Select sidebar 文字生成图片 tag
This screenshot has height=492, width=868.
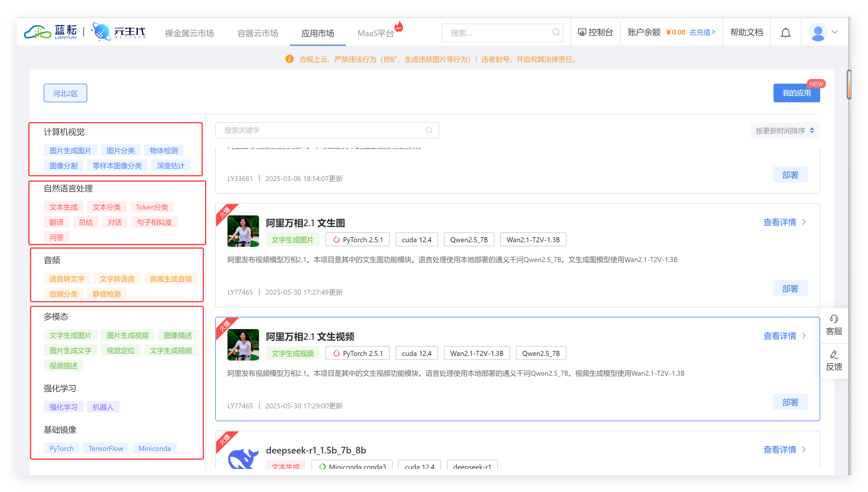click(70, 335)
